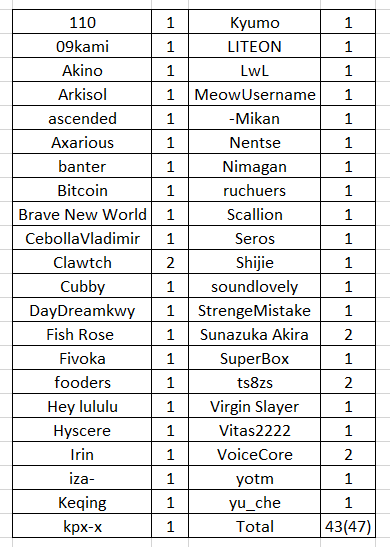Image resolution: width=390 pixels, height=547 pixels.
Task: Click the 43(47) total value cell
Action: coord(348,526)
